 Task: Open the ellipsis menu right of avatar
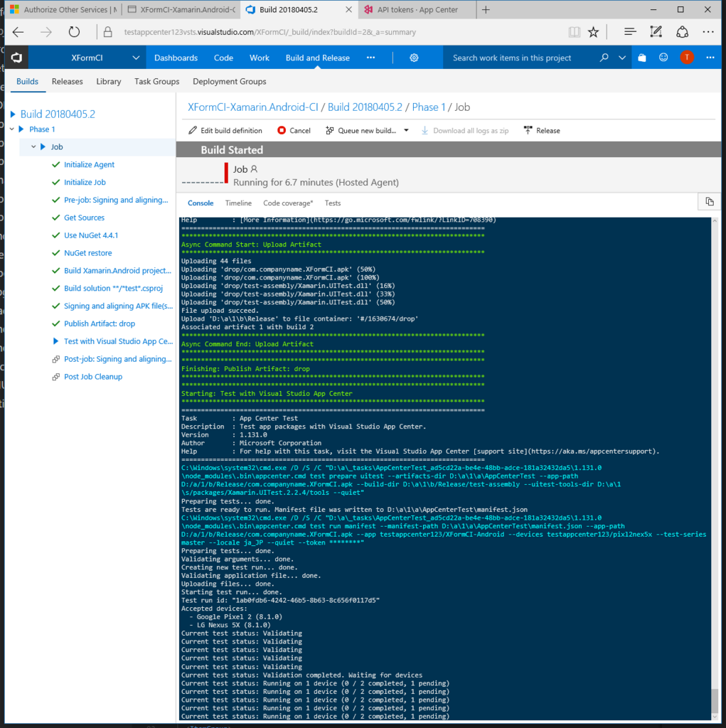(710, 58)
